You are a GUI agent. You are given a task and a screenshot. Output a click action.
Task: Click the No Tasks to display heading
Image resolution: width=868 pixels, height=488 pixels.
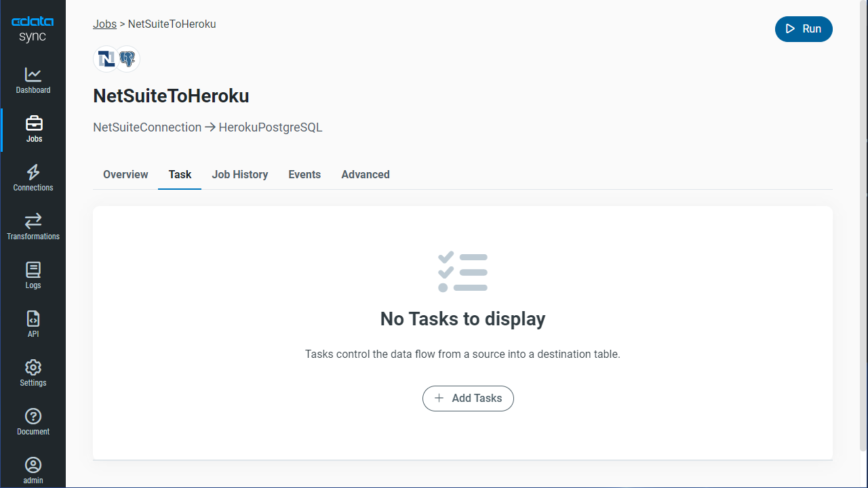coord(462,319)
